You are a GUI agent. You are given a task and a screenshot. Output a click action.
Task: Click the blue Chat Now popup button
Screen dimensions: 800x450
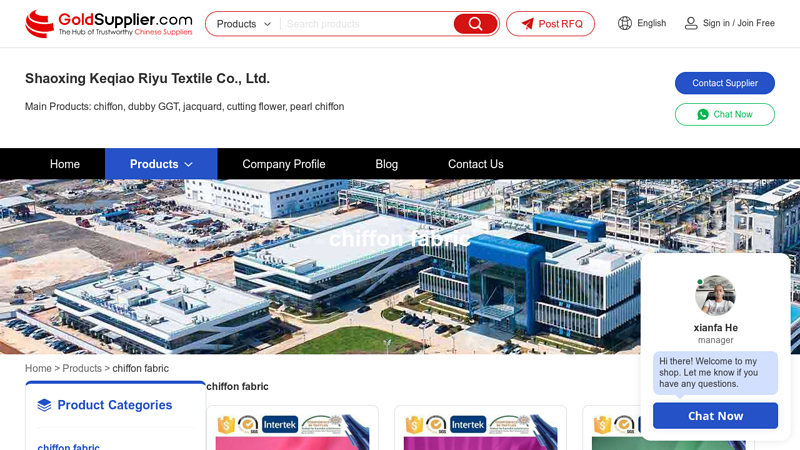(715, 416)
